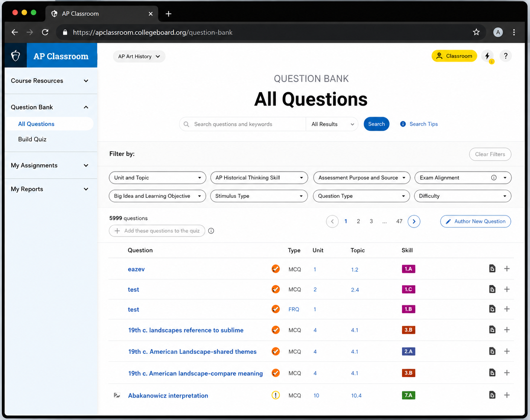
Task: Click the yellow Classroom button
Action: tap(454, 56)
